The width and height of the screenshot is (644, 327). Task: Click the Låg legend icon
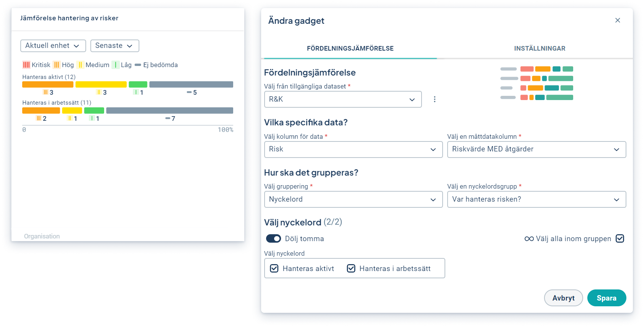tap(116, 65)
